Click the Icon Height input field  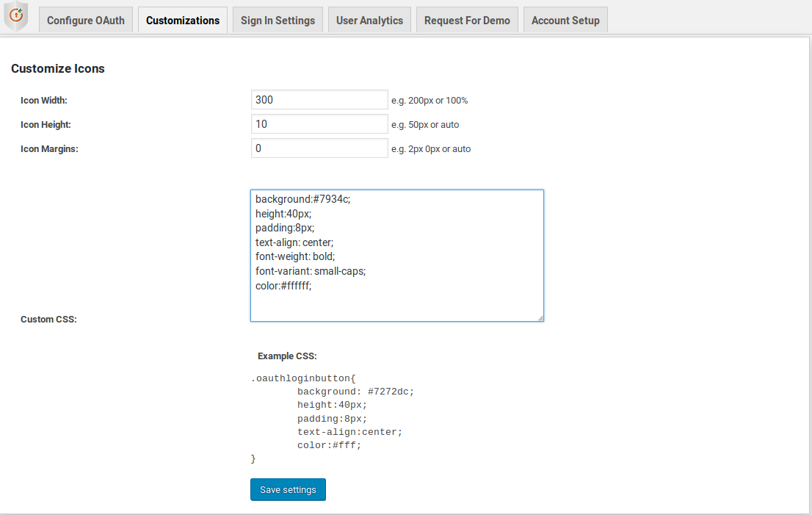[319, 123]
